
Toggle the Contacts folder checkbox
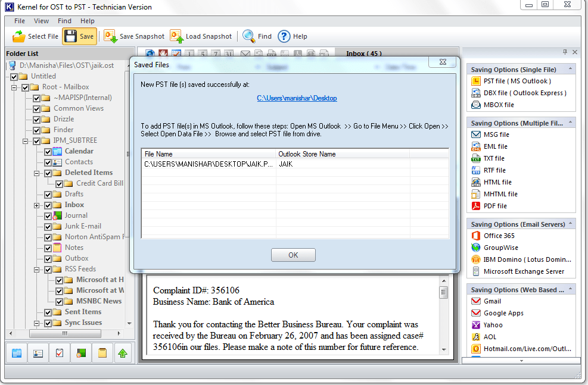click(x=48, y=162)
